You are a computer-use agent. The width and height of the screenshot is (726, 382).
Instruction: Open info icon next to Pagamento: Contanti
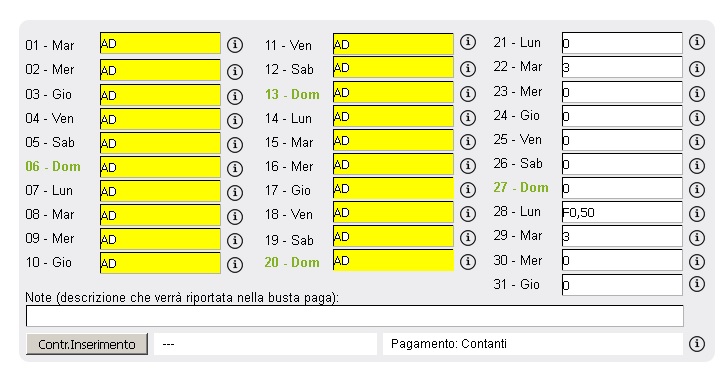[696, 344]
